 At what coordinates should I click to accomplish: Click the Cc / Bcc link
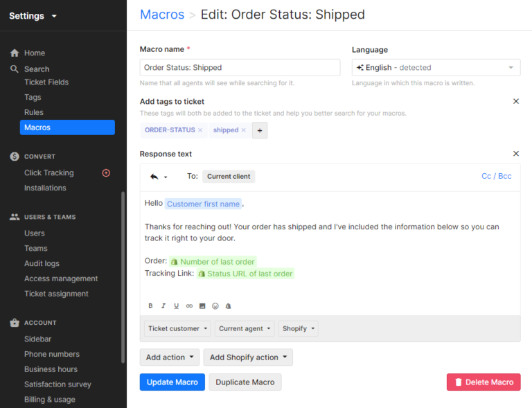point(496,176)
